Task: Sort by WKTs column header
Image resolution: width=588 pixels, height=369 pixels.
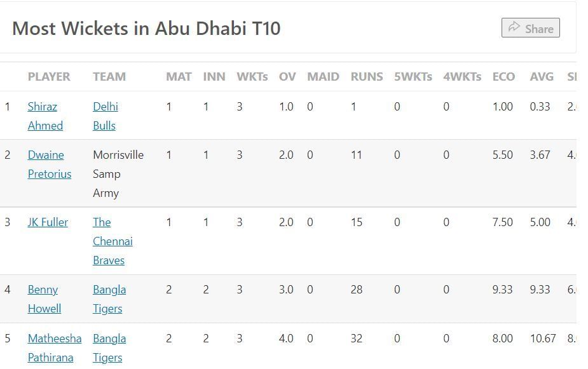Action: (x=252, y=77)
